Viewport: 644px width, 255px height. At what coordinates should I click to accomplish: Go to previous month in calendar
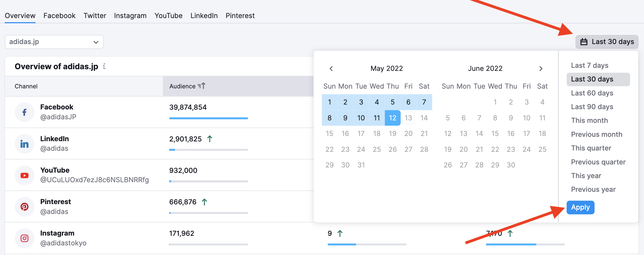(x=331, y=68)
